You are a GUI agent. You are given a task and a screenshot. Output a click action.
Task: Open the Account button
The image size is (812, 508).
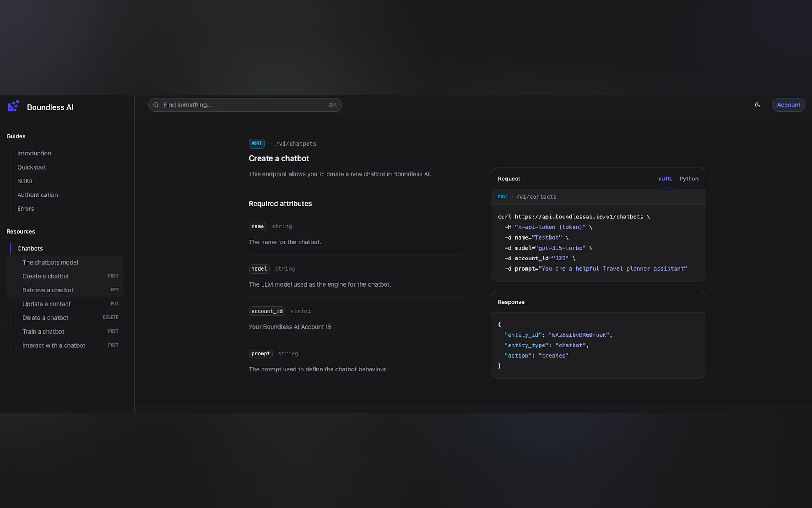tap(788, 105)
